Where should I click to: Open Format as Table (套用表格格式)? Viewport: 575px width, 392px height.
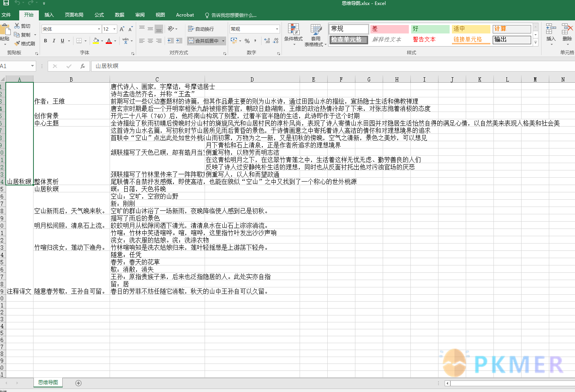[315, 35]
